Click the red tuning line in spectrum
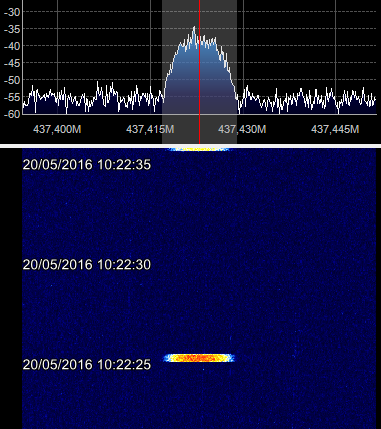This screenshot has height=429, width=381. point(199,72)
